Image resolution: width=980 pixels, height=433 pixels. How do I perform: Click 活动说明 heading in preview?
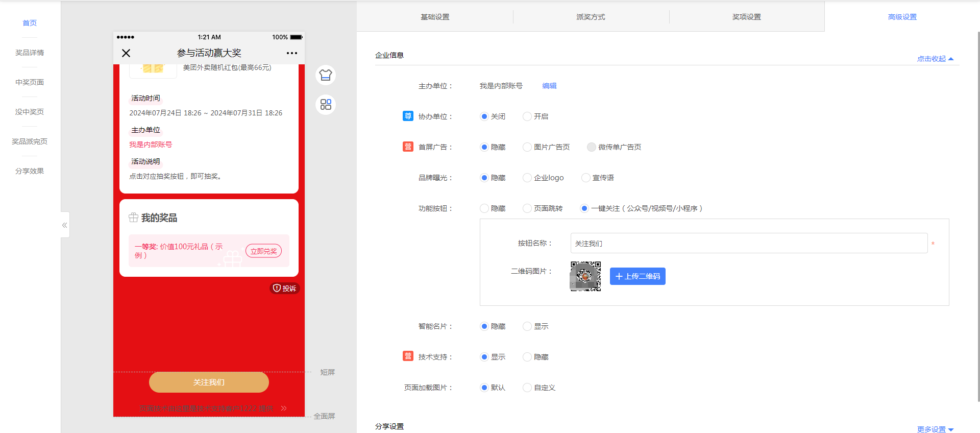(145, 161)
